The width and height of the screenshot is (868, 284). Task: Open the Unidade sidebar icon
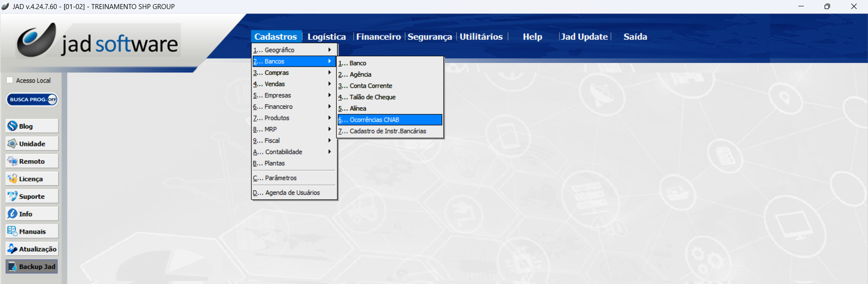[13, 144]
